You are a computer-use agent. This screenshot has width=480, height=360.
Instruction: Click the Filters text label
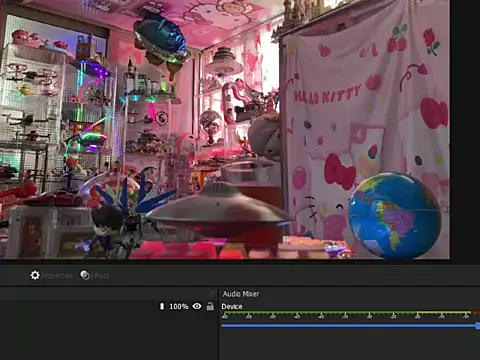click(100, 276)
